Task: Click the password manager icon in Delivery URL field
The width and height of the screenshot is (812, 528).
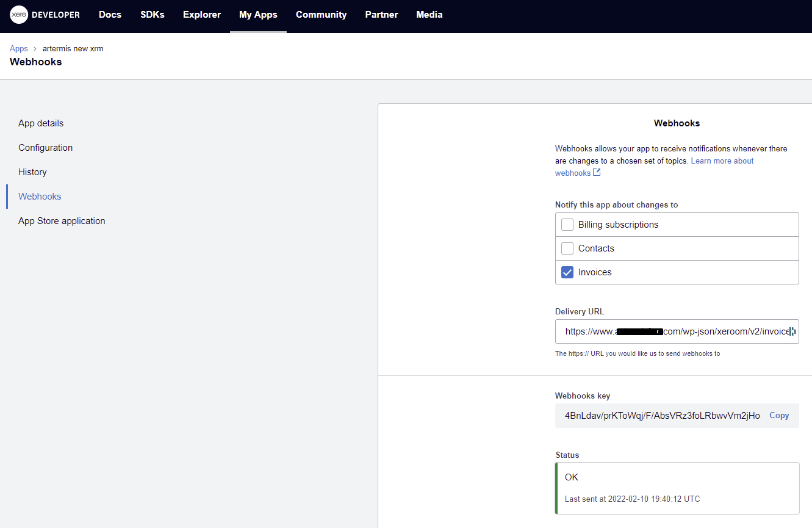Action: (x=792, y=331)
